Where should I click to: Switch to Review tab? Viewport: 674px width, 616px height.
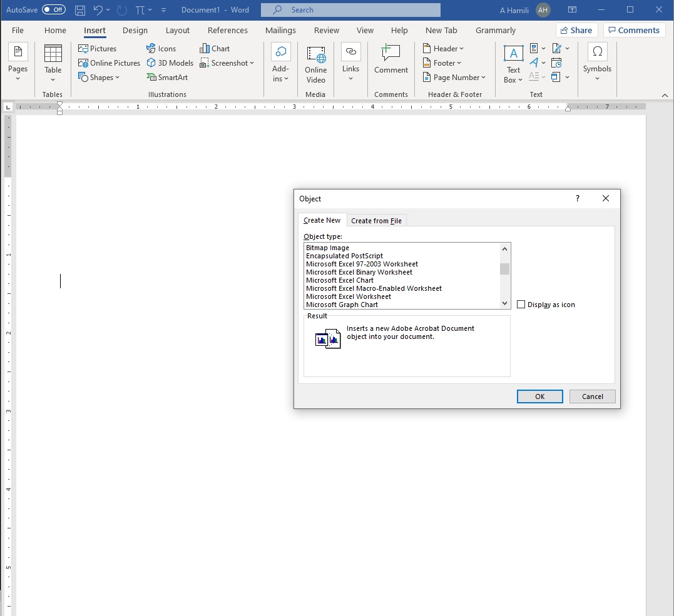(326, 30)
